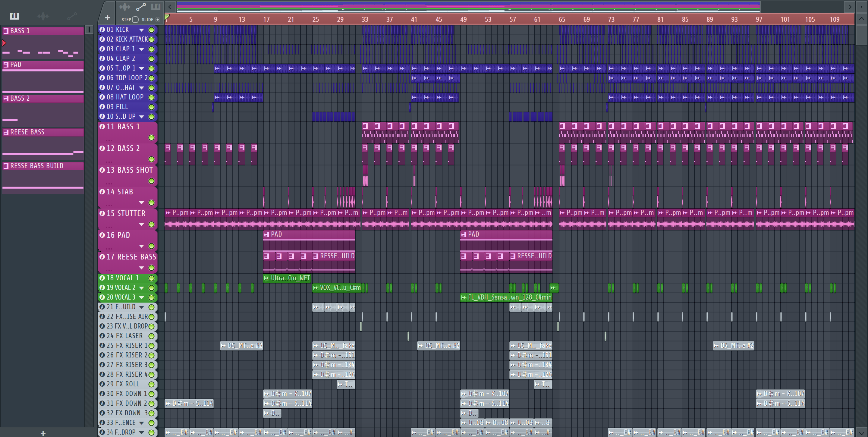This screenshot has width=868, height=437.
Task: Enable the STEP checkbox
Action: tap(135, 20)
